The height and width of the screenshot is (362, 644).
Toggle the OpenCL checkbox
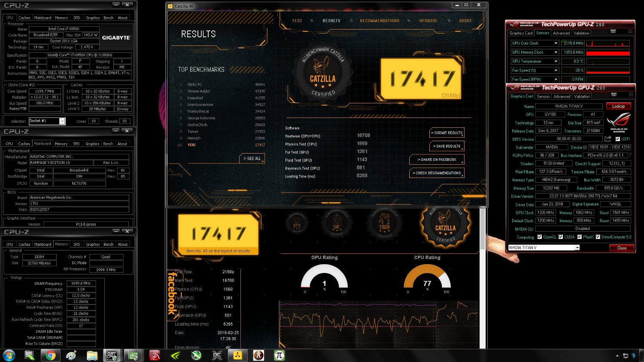pyautogui.click(x=540, y=237)
